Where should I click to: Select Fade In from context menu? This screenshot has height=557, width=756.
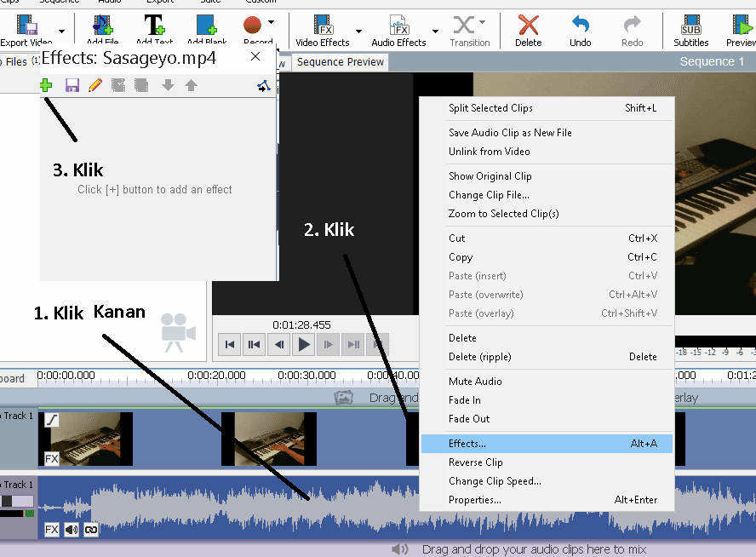coord(547,400)
